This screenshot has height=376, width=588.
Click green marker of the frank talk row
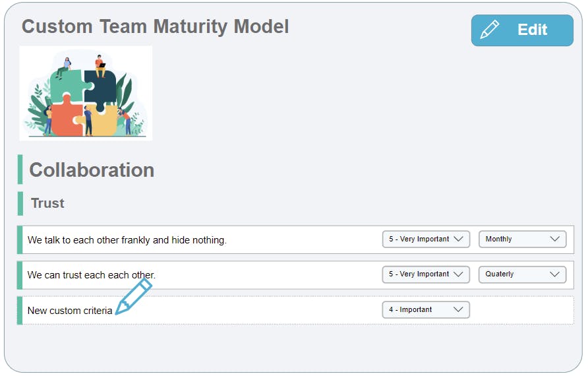click(20, 239)
